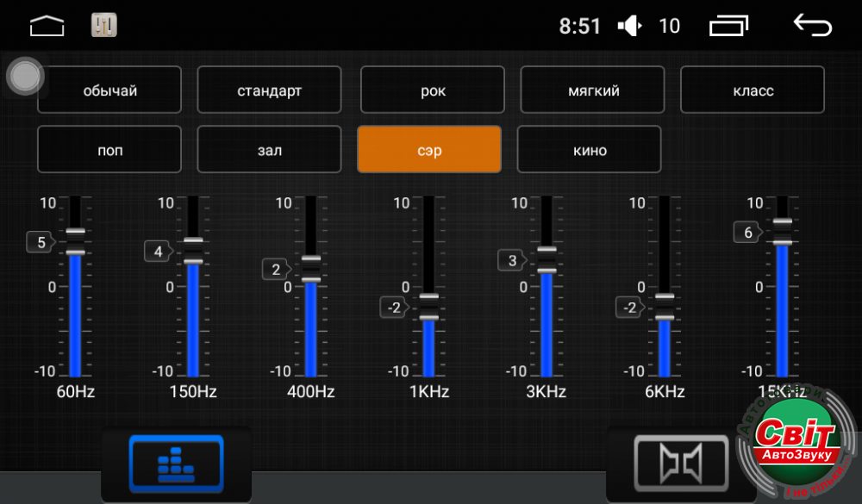862x504 pixels.
Task: Click the 15KHz slider handle
Action: click(x=782, y=233)
